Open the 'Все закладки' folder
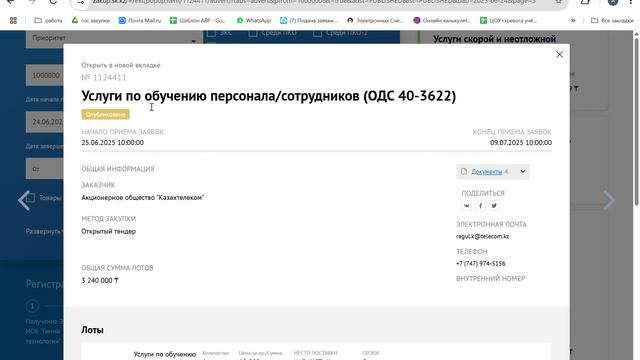 click(612, 20)
